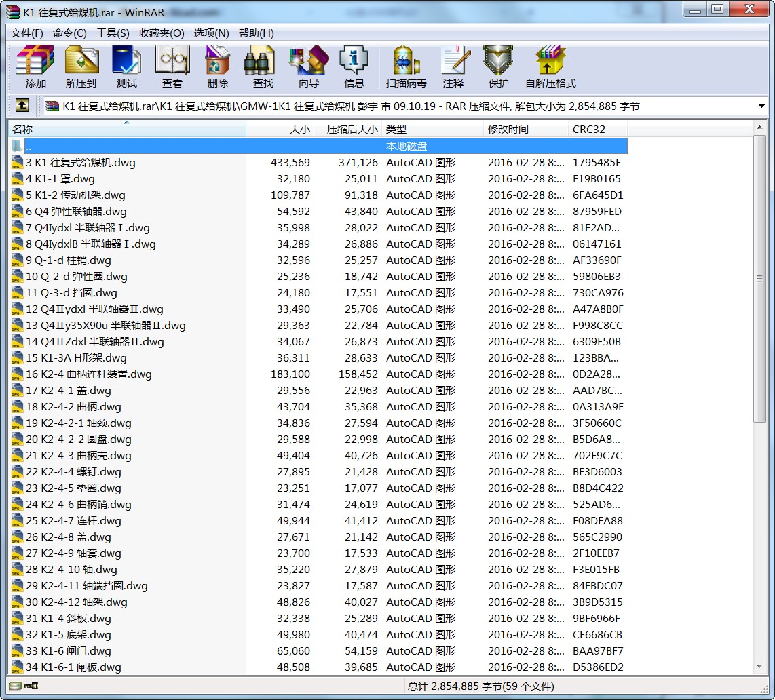
Task: Click the 解压到 (Extract To) icon
Action: click(x=81, y=67)
